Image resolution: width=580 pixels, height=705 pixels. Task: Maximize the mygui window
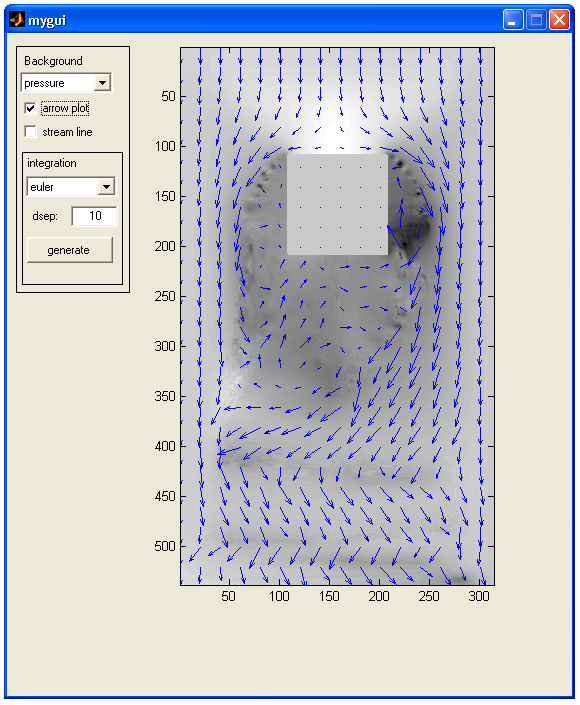click(x=536, y=20)
